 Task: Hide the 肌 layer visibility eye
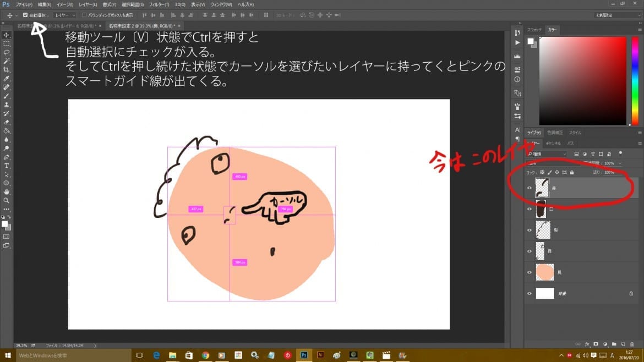[530, 272]
